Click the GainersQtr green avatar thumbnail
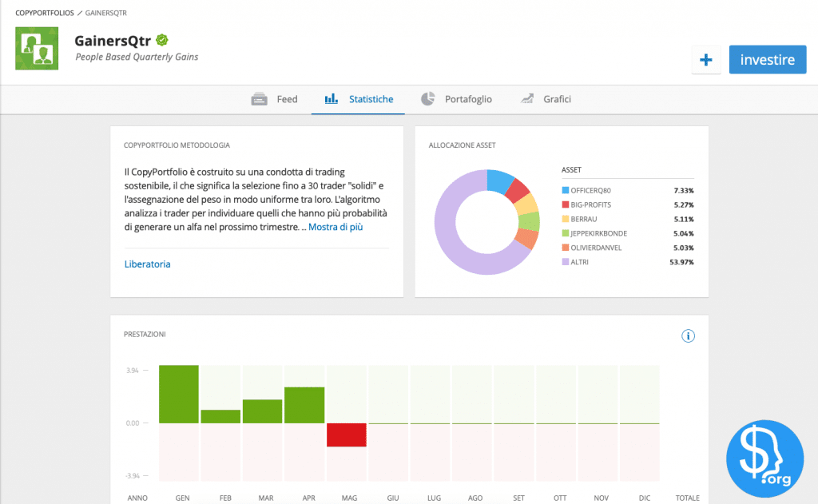This screenshot has width=818, height=504. click(37, 49)
